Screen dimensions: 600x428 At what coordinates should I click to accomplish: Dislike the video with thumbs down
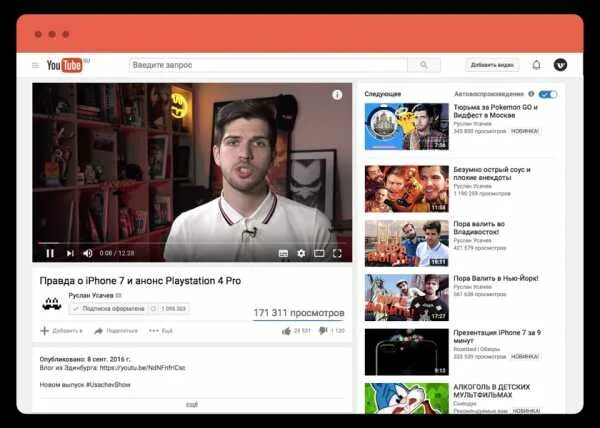click(x=323, y=331)
